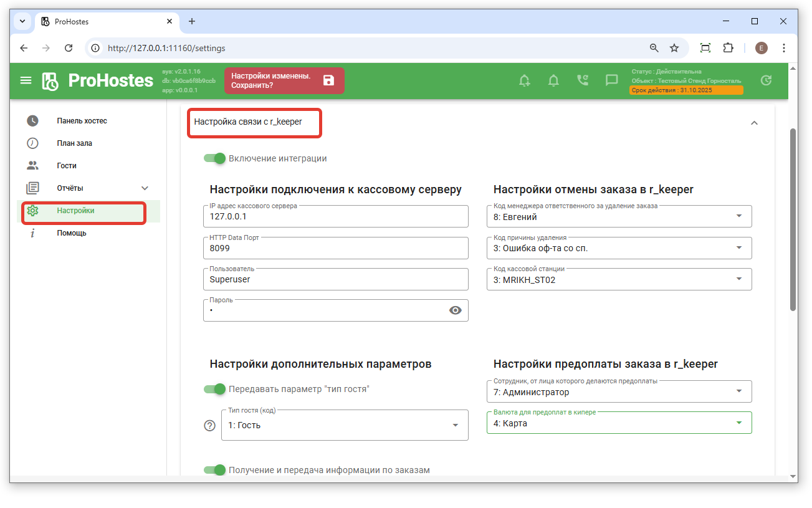Image resolution: width=812 pixels, height=508 pixels.
Task: Open the Помощь sidebar link
Action: tap(71, 233)
